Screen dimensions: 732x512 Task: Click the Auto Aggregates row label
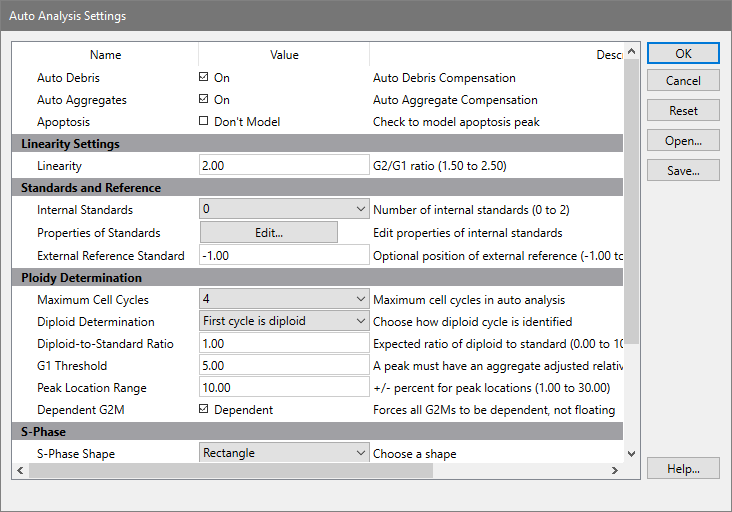point(82,100)
